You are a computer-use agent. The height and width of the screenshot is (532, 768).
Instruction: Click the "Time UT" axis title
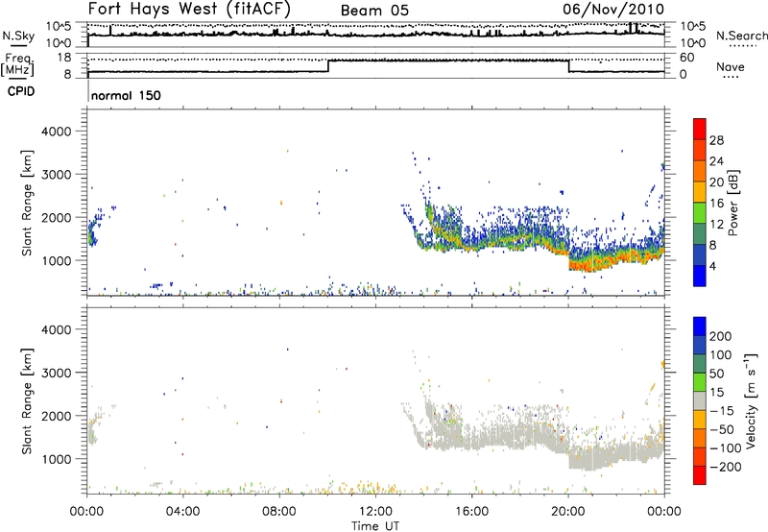[375, 526]
